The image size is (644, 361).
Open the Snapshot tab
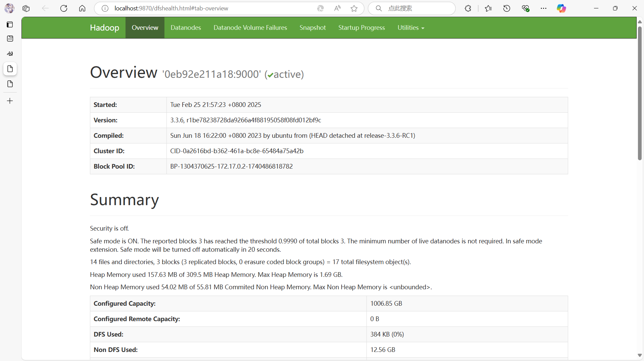pyautogui.click(x=313, y=28)
